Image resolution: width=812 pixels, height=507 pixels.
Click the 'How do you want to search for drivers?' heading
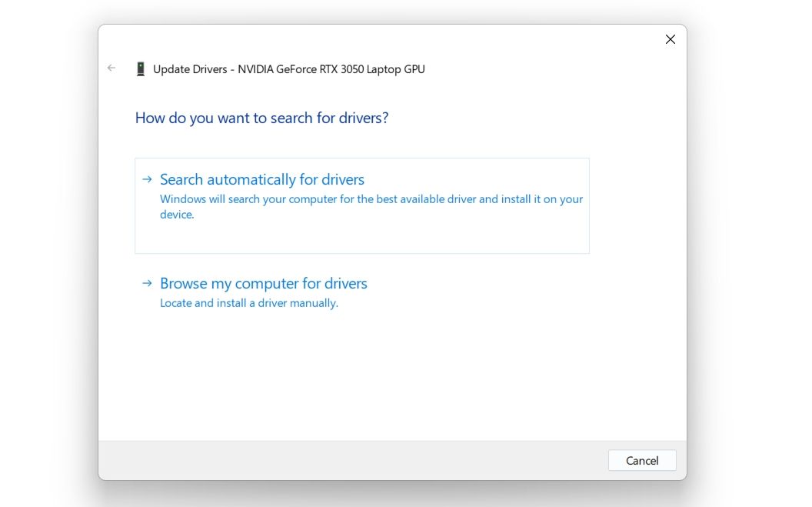(x=261, y=118)
